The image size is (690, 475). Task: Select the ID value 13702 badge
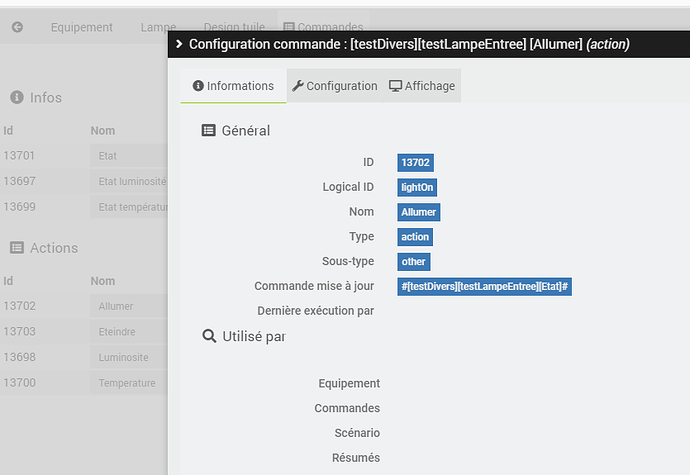point(415,162)
